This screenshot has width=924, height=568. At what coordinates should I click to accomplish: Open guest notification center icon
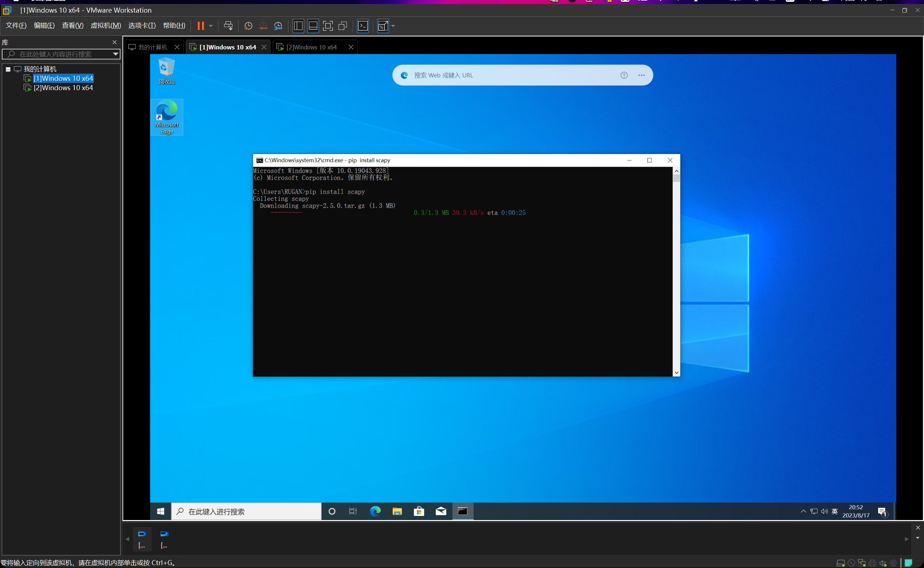pos(882,512)
